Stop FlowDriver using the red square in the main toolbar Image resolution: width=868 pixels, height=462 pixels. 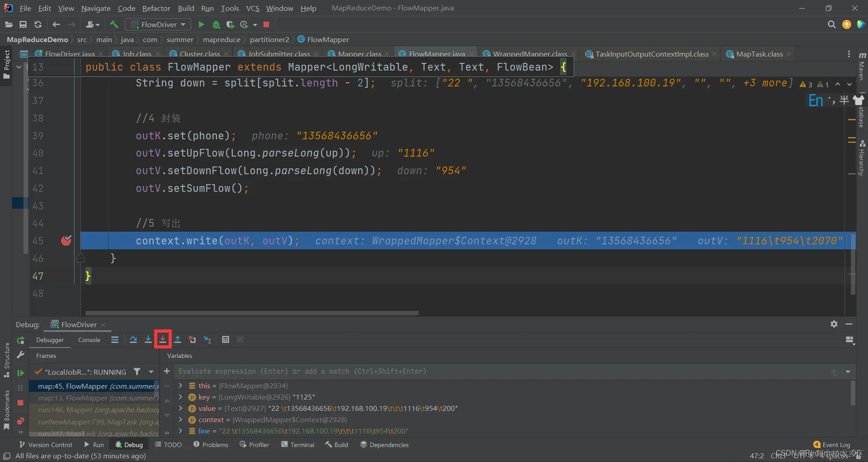click(266, 24)
